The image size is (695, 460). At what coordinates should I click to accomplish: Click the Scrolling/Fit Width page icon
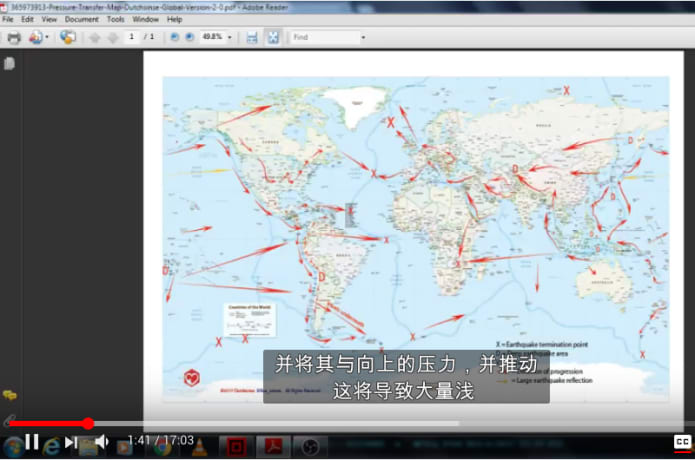(x=252, y=38)
